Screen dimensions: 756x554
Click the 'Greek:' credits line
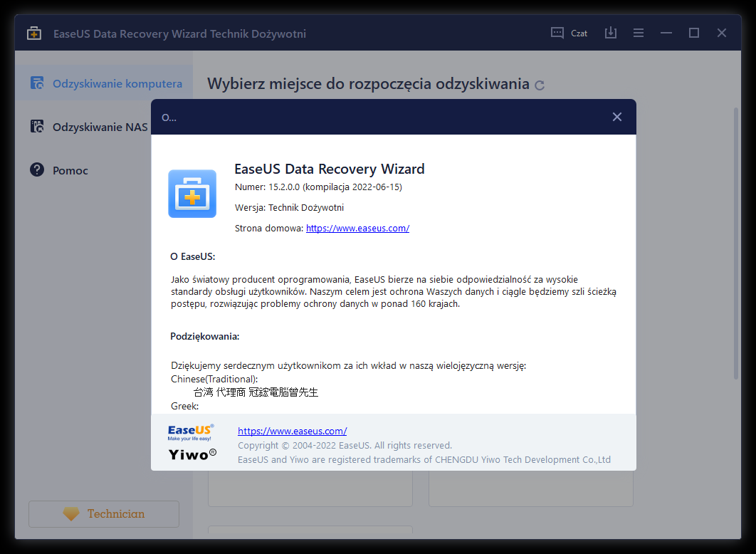click(x=184, y=406)
